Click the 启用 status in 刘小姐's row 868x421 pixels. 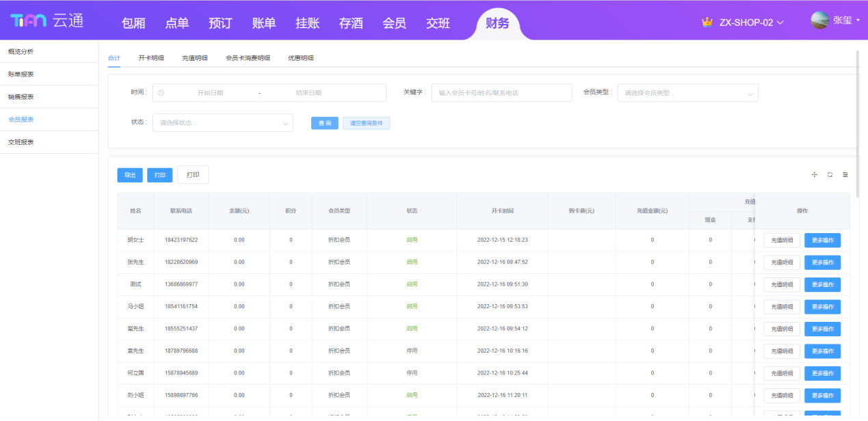412,396
